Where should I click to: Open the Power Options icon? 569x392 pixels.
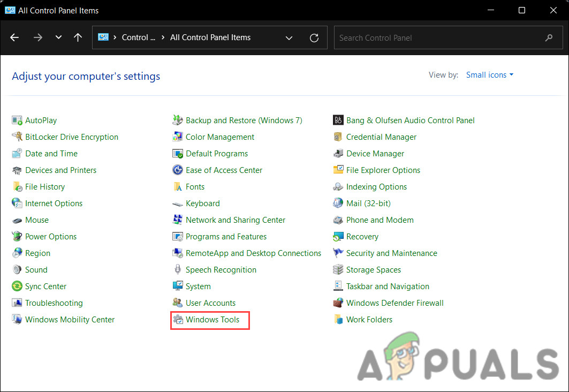[x=17, y=237]
